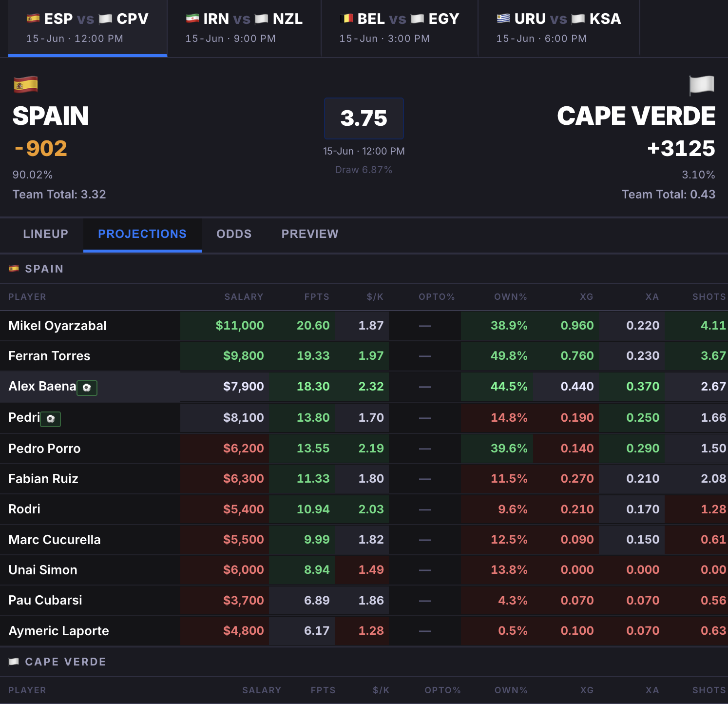
Task: Sort Cape Verde table by FPTS column
Action: [x=323, y=690]
